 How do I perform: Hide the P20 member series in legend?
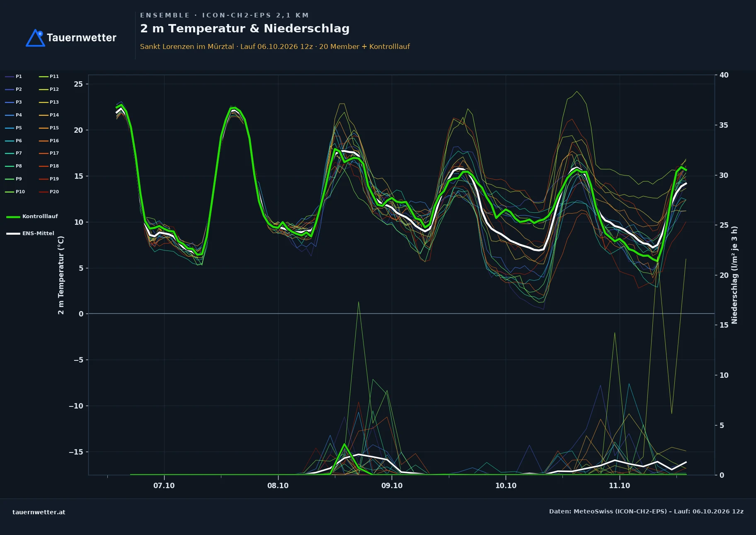[49, 192]
